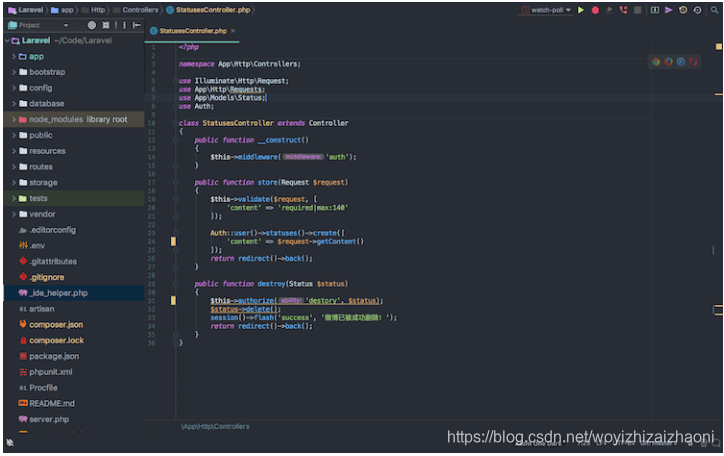Select the StatusesController.php editor tab
This screenshot has height=456, width=724.
[x=192, y=31]
